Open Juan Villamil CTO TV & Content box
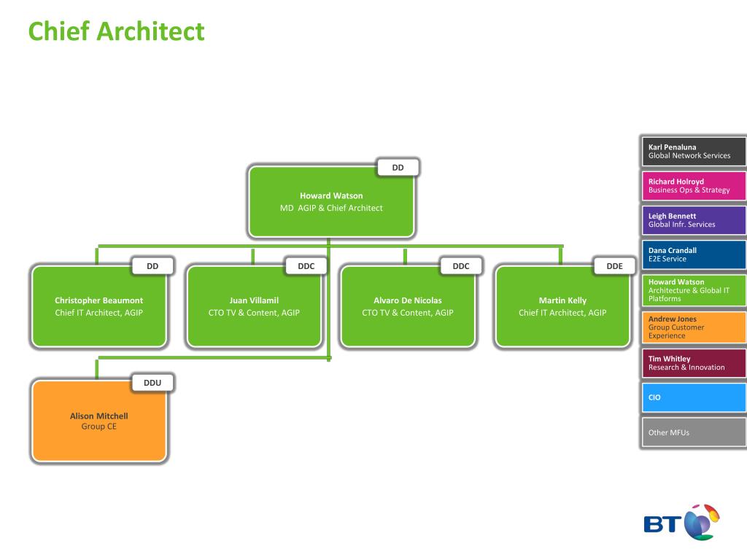 click(254, 306)
